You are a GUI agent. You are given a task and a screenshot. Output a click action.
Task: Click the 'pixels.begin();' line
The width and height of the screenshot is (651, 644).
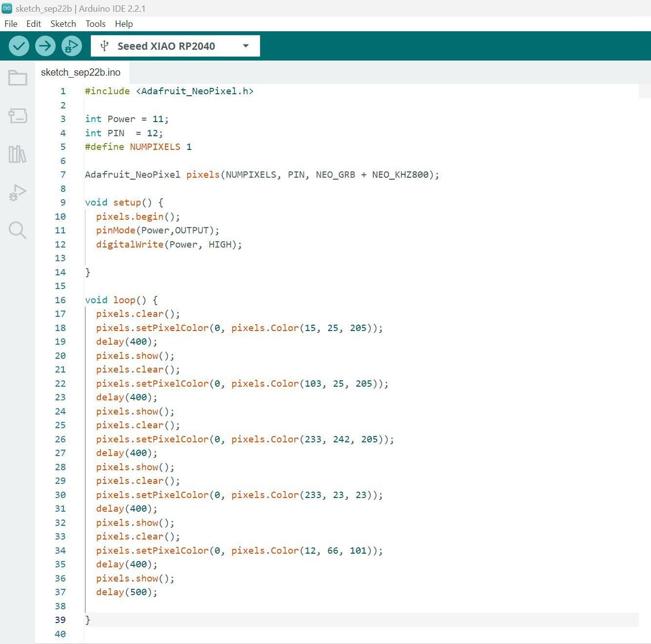[x=138, y=217]
